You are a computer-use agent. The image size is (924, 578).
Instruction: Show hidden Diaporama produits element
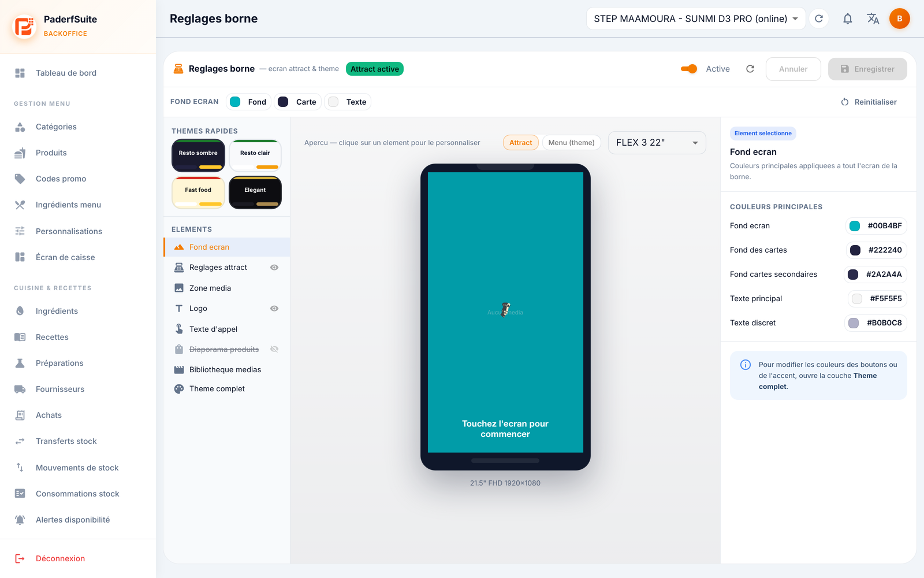coord(274,349)
